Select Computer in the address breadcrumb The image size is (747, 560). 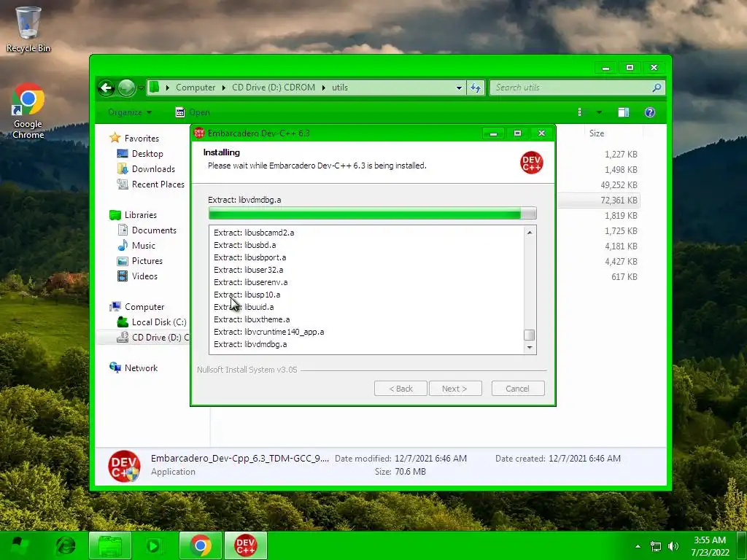(x=196, y=87)
